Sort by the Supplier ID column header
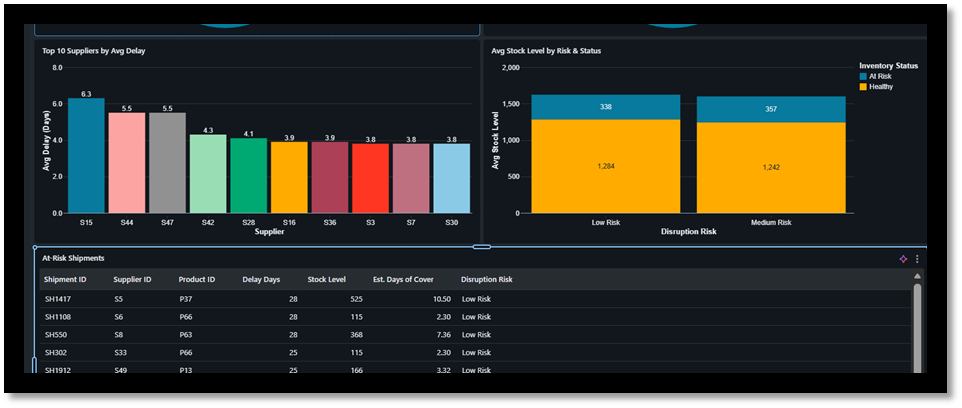 point(132,279)
